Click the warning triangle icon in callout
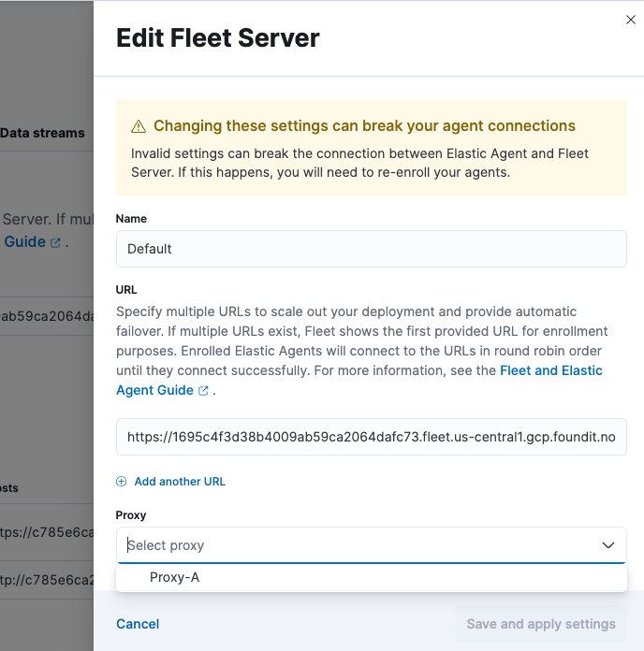Image resolution: width=644 pixels, height=651 pixels. tap(139, 126)
